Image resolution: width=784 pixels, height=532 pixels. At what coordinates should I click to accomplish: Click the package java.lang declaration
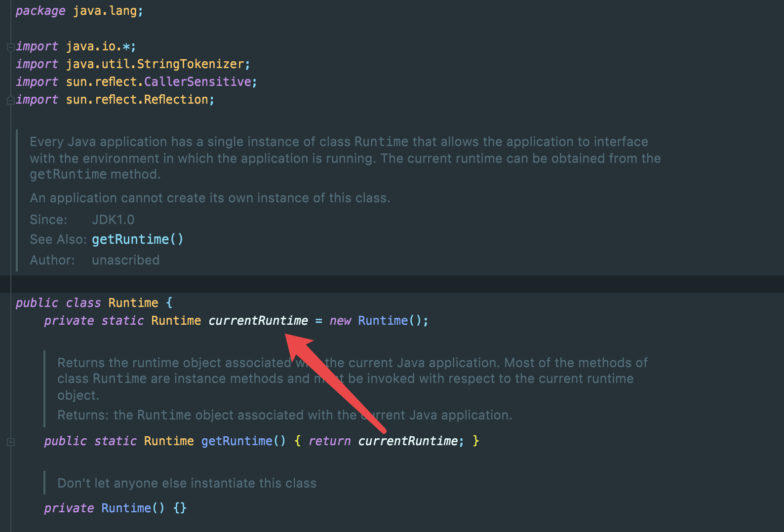pos(79,11)
